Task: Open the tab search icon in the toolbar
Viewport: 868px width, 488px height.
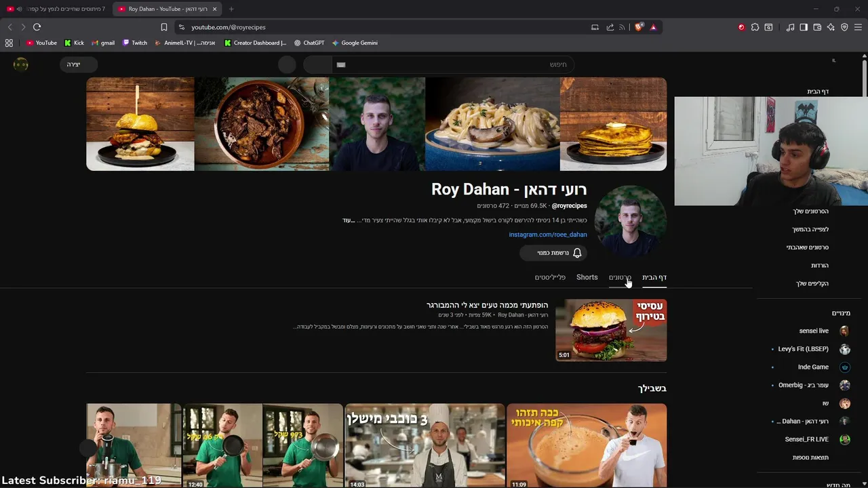Action: click(768, 27)
